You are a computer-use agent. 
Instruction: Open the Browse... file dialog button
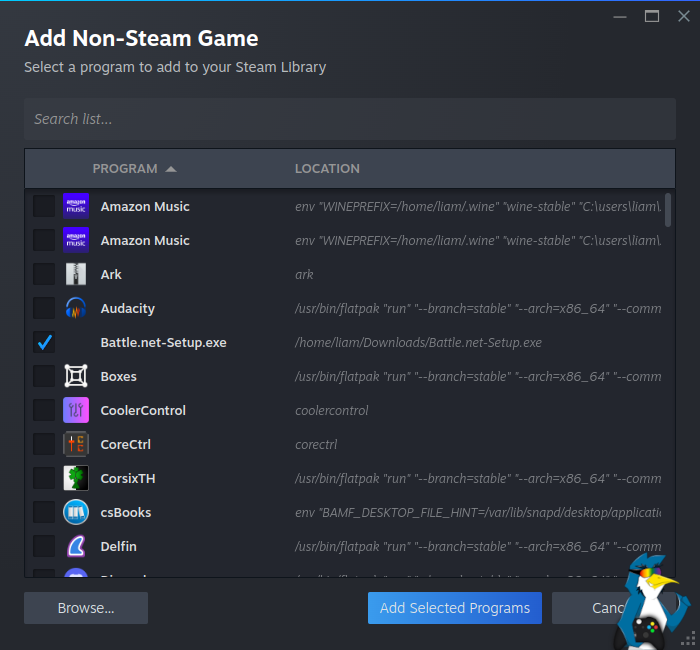pos(86,608)
